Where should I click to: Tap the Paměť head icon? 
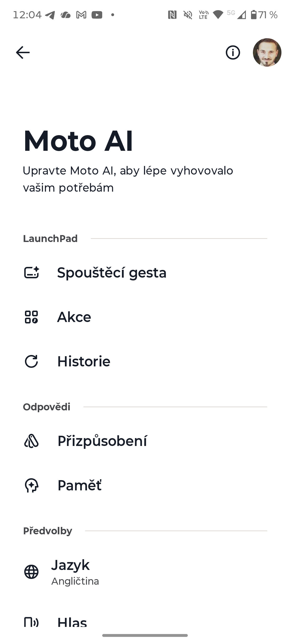tap(32, 485)
